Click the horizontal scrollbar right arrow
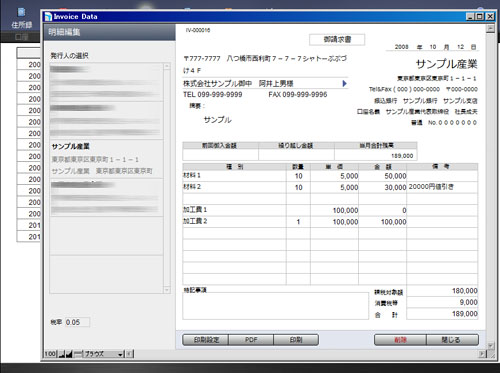 click(x=482, y=354)
